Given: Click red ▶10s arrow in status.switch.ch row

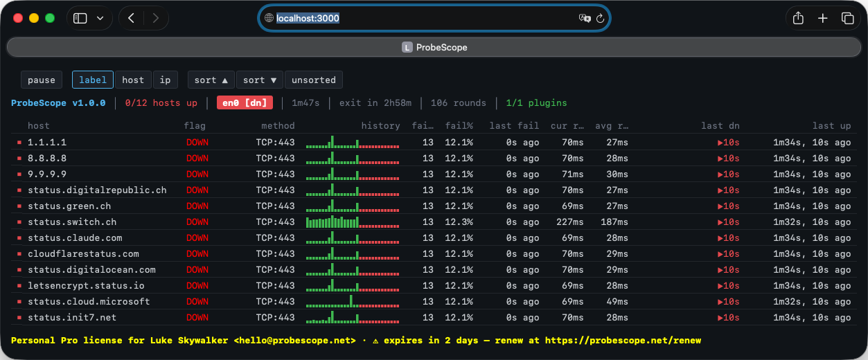Looking at the screenshot, I should pyautogui.click(x=728, y=222).
